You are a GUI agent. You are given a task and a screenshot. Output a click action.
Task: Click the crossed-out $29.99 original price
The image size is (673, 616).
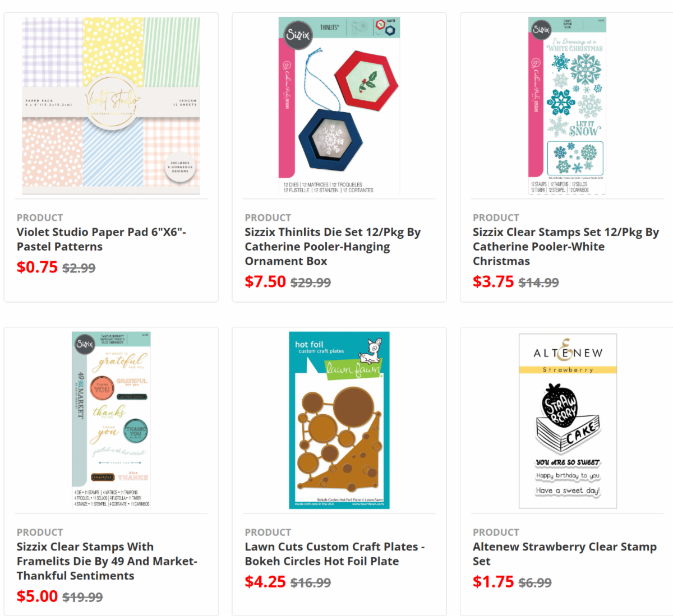click(x=311, y=282)
